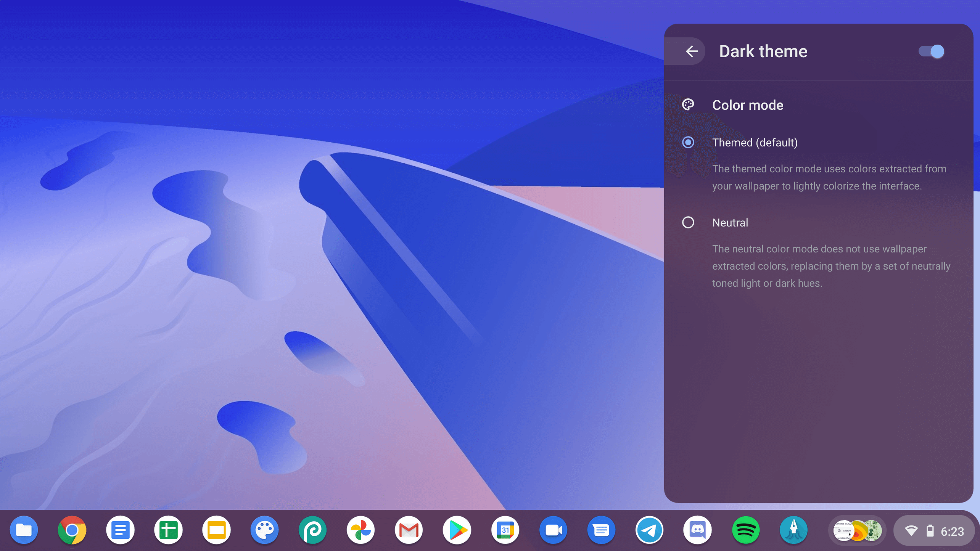Click the battery icon in status tray
Image resolution: width=980 pixels, height=551 pixels.
930,531
